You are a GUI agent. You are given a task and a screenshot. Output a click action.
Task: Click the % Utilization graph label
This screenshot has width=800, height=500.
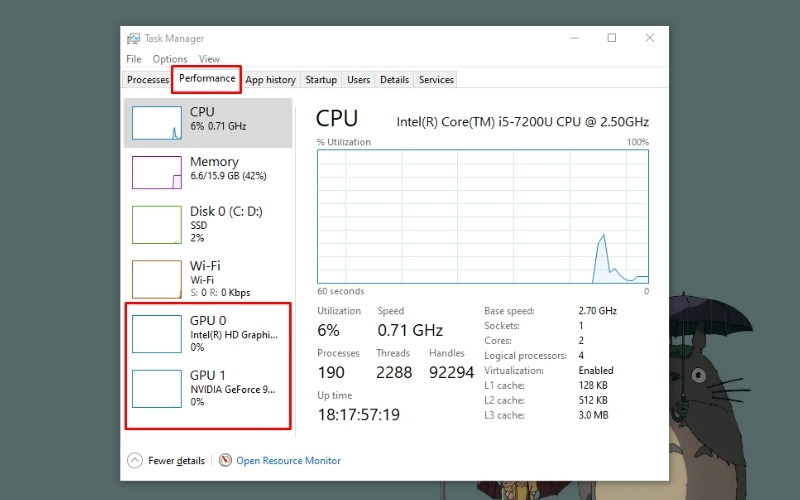[344, 142]
